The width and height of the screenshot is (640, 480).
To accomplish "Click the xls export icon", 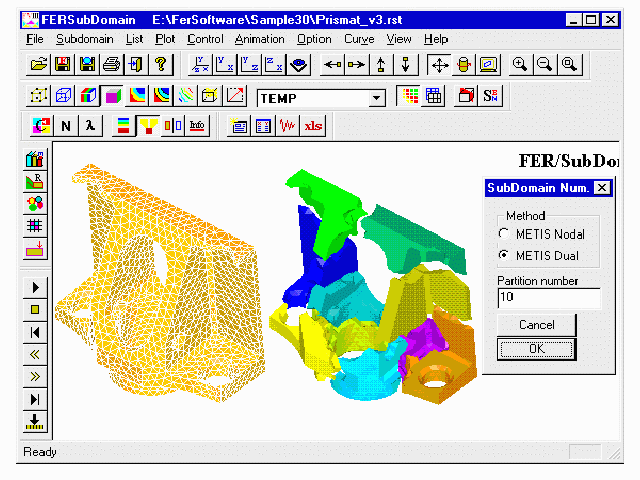I will [x=313, y=126].
